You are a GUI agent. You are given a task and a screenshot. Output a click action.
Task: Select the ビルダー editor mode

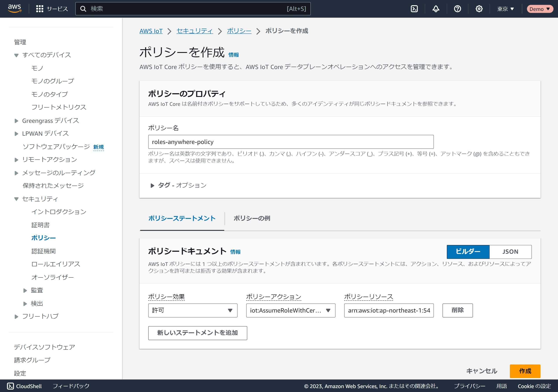pos(468,252)
